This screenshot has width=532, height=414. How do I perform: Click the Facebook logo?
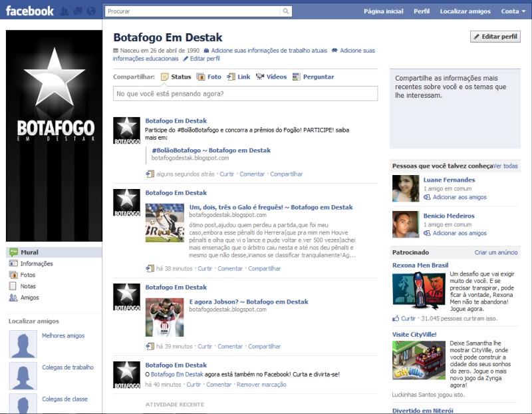pos(29,11)
